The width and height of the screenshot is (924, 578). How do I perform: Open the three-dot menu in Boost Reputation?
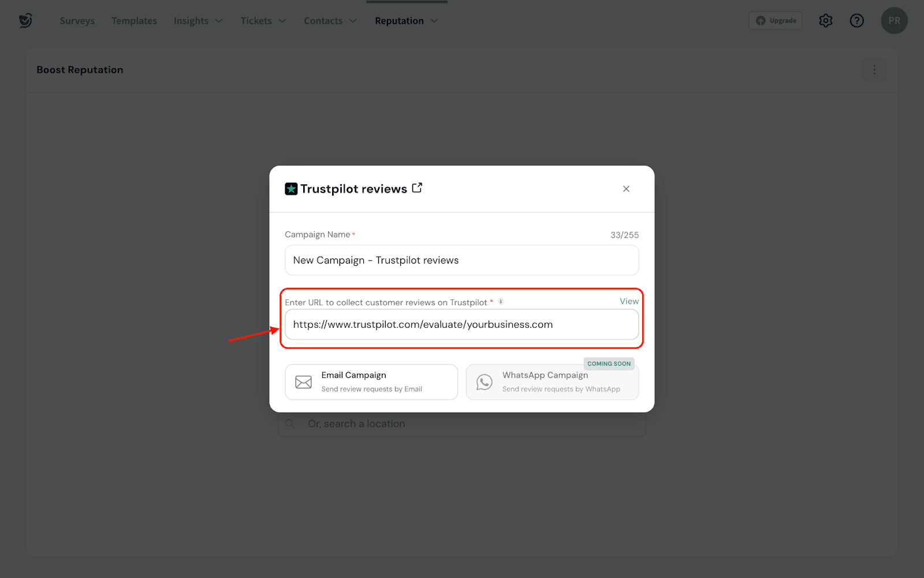[874, 70]
